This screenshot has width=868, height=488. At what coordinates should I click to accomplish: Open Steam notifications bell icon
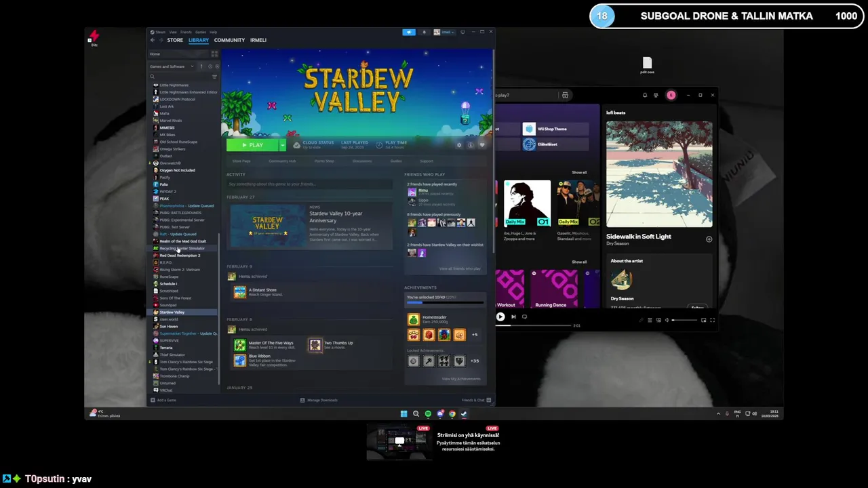tap(425, 32)
